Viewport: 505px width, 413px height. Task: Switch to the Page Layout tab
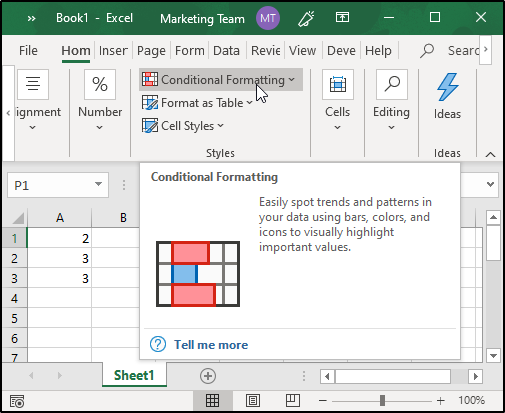pyautogui.click(x=151, y=51)
